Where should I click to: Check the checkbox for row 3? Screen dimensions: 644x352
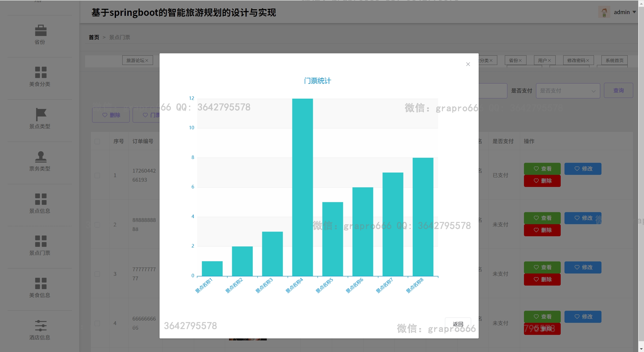(x=97, y=274)
